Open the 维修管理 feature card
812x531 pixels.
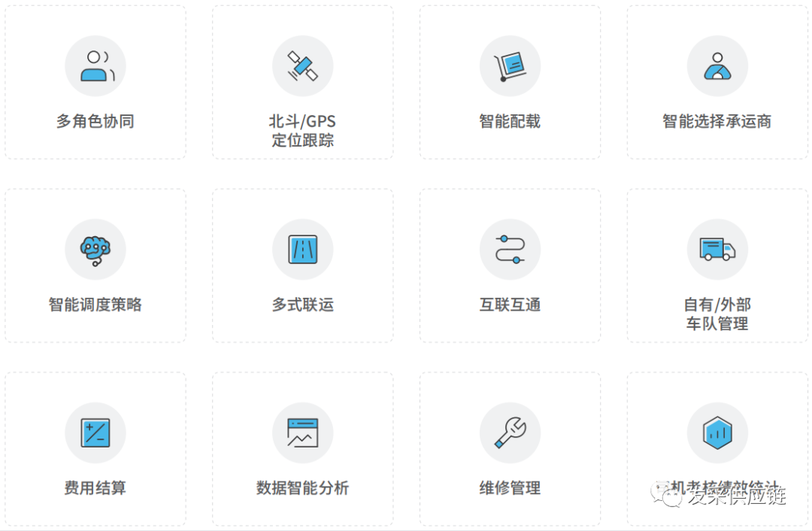coord(510,448)
